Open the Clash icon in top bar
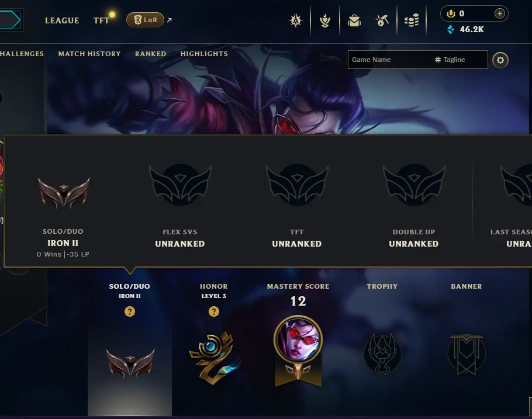The image size is (532, 419). point(295,20)
